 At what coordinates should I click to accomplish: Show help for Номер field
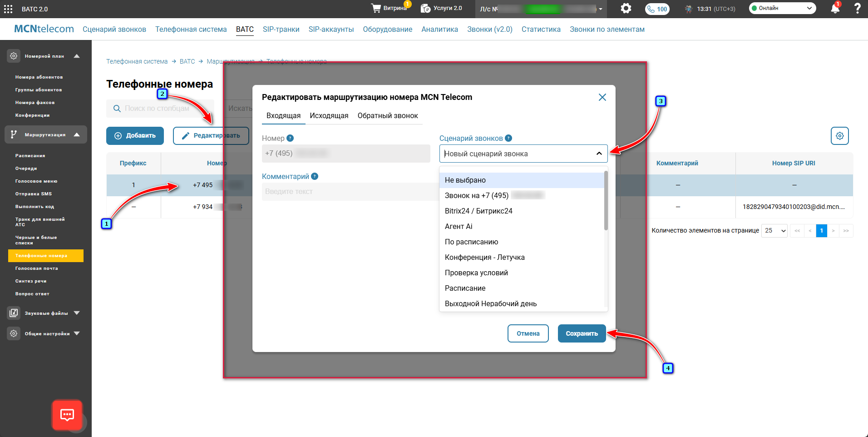[x=290, y=138]
